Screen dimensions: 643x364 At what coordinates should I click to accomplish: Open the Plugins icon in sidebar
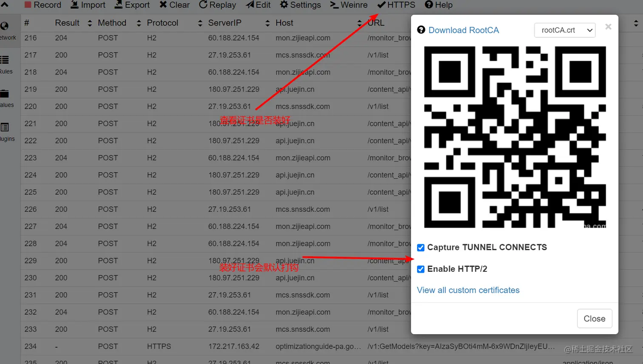point(5,127)
